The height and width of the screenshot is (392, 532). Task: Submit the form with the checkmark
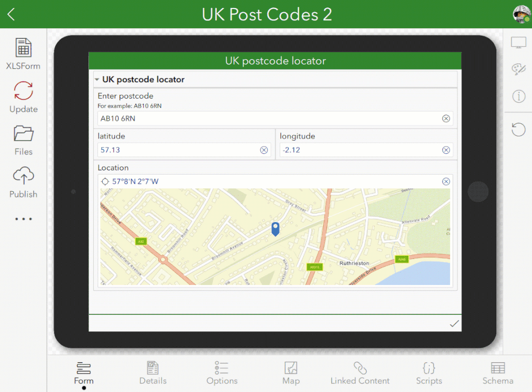pyautogui.click(x=454, y=323)
